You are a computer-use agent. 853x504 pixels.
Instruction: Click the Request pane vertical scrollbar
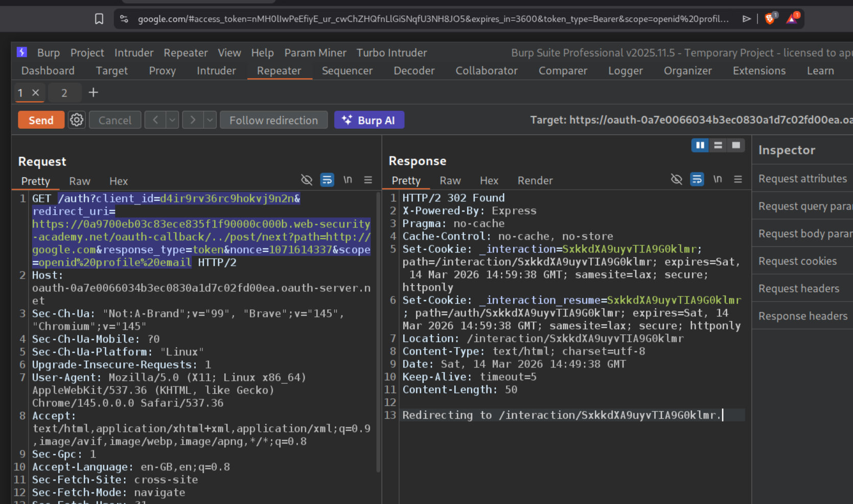378,332
